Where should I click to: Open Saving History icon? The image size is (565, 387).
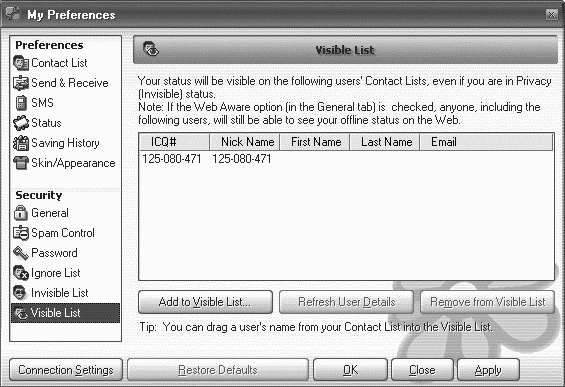tap(21, 143)
